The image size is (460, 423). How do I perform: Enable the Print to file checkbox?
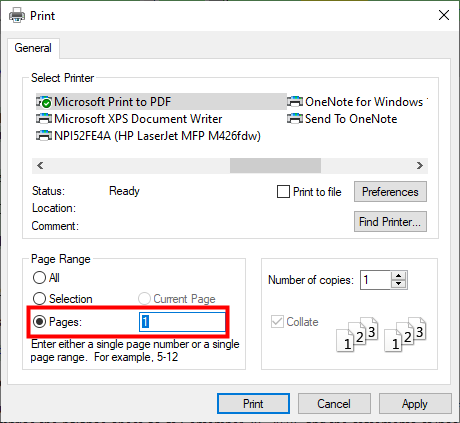pos(283,192)
